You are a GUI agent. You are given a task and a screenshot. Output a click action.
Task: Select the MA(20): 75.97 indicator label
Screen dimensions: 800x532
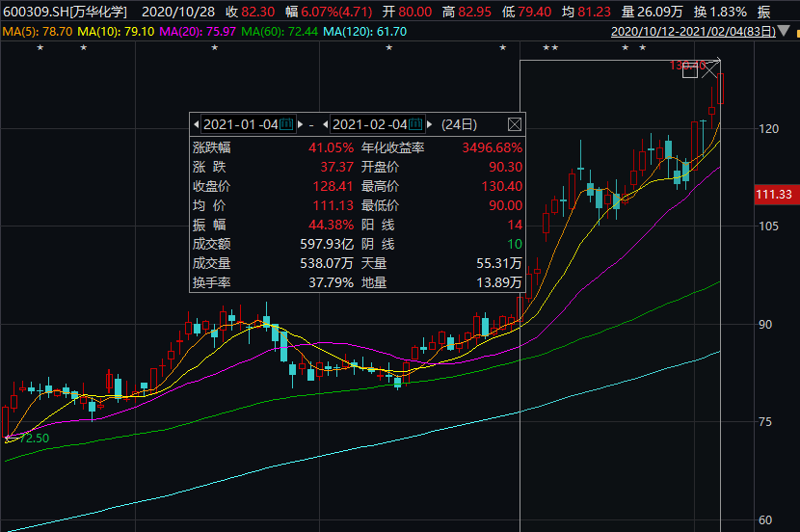click(198, 32)
